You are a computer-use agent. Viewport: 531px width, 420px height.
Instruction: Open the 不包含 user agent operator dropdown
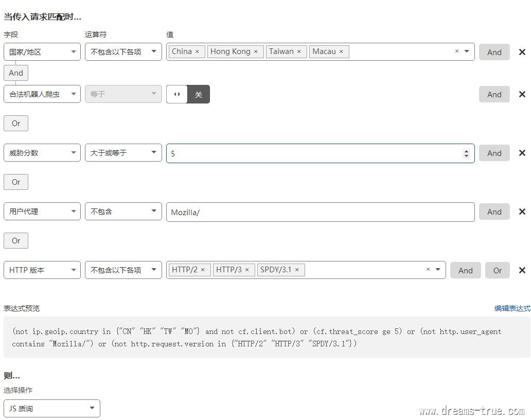(x=123, y=212)
